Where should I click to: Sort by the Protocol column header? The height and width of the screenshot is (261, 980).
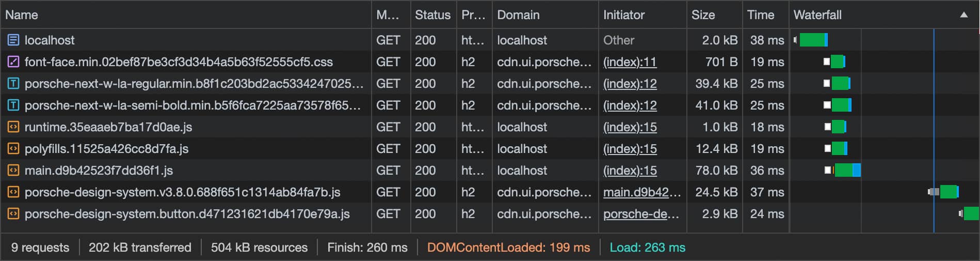pyautogui.click(x=474, y=14)
